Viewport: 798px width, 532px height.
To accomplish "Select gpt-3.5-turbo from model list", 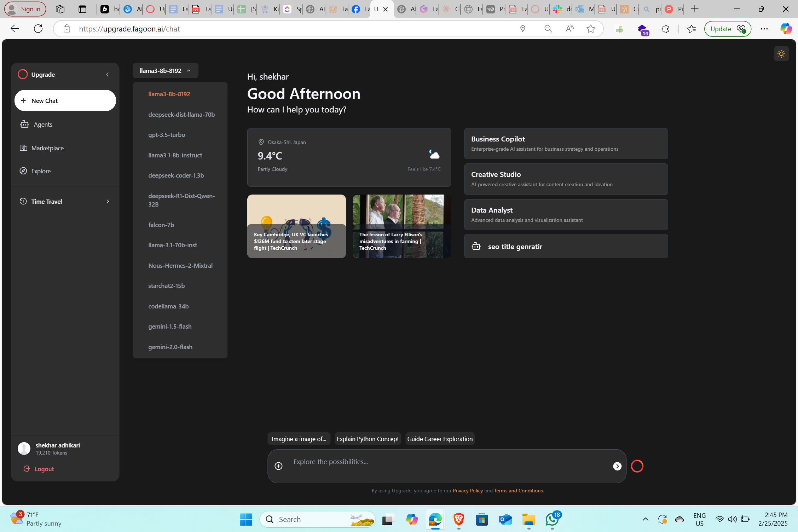I will tap(167, 135).
